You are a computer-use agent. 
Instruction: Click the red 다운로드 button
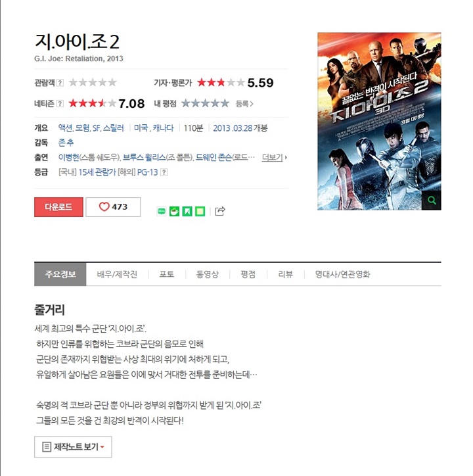[58, 207]
